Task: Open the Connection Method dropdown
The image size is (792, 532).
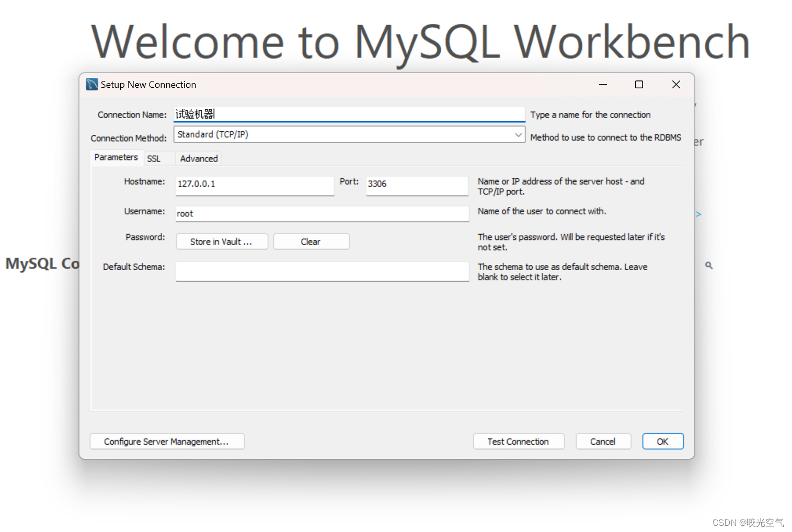Action: (349, 134)
